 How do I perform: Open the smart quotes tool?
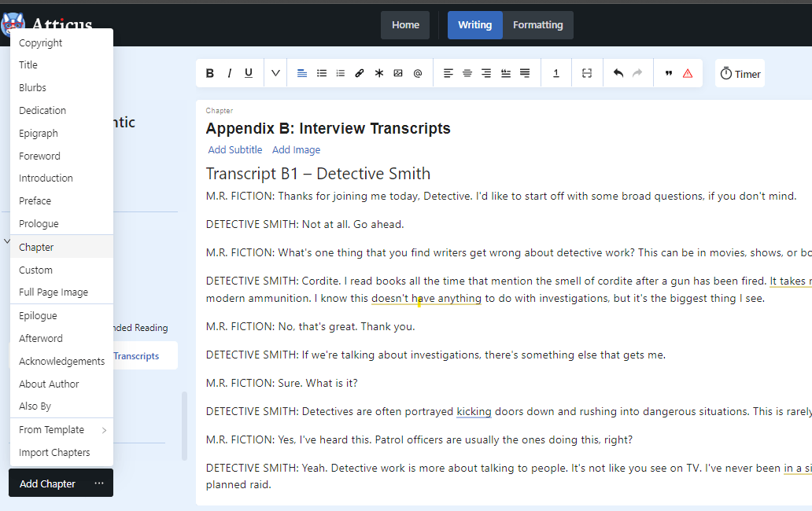669,73
